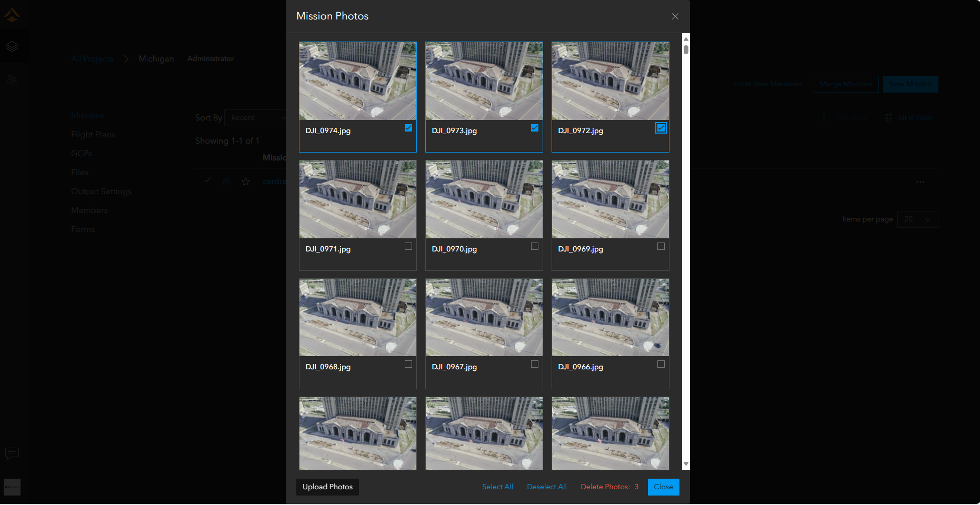Open the DJI_0968.jpg photo thumbnail
This screenshot has height=505, width=980.
(x=357, y=317)
